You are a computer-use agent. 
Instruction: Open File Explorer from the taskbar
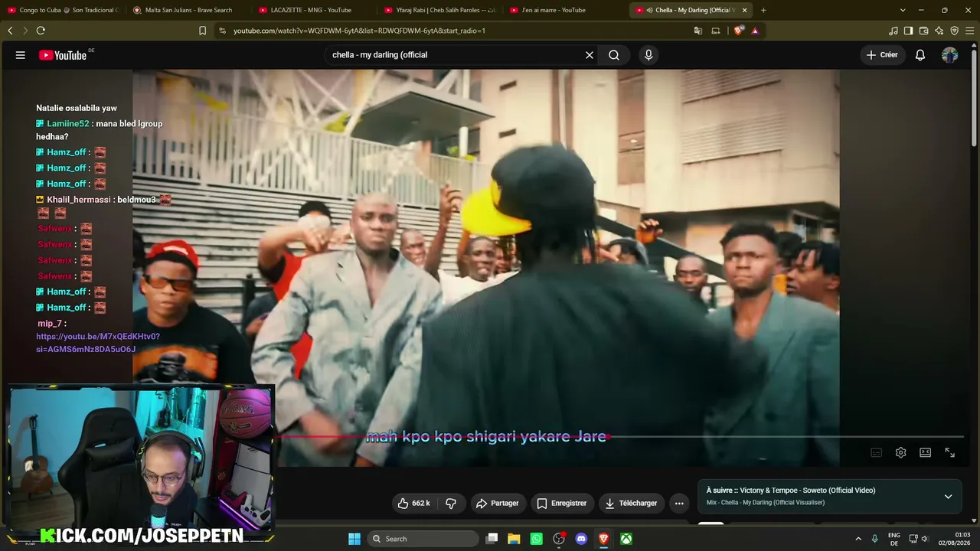pos(514,539)
